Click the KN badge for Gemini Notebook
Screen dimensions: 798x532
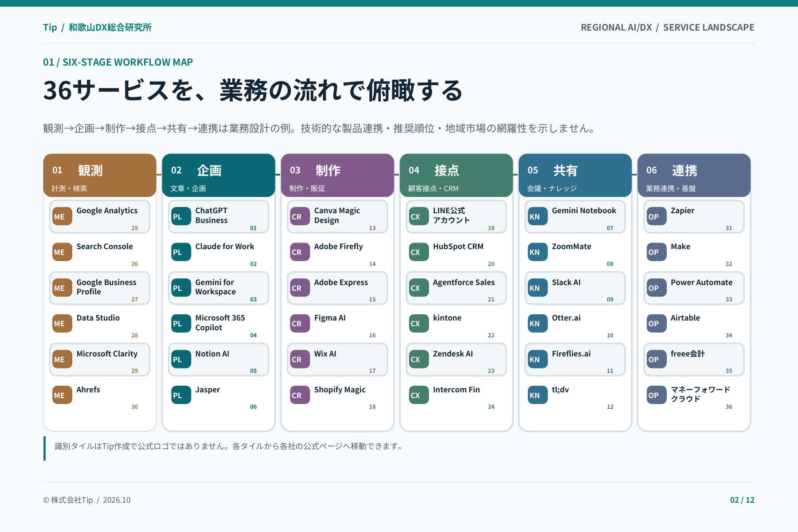click(x=537, y=216)
